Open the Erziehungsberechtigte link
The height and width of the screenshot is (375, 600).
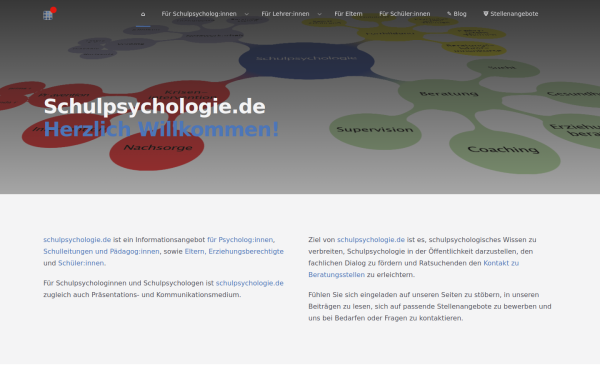[x=246, y=251]
